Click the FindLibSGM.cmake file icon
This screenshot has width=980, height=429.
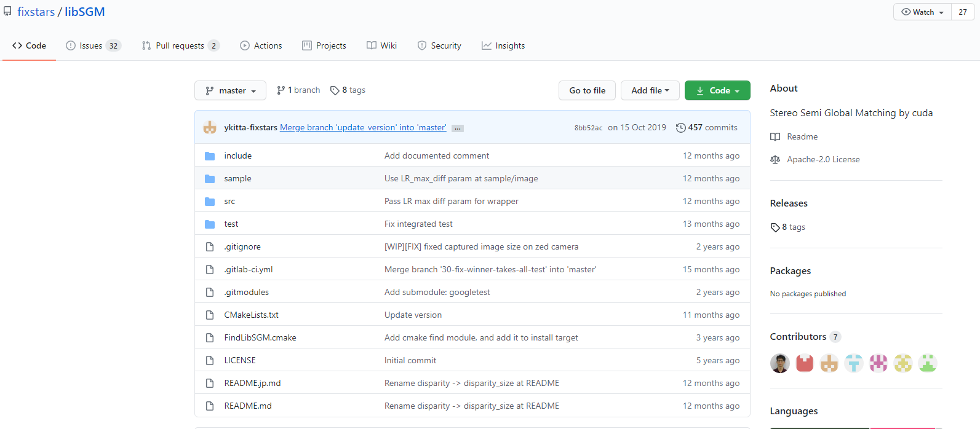pyautogui.click(x=210, y=338)
